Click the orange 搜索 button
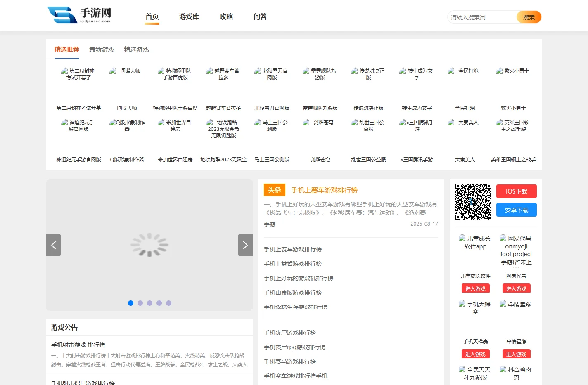The image size is (588, 385). click(529, 17)
